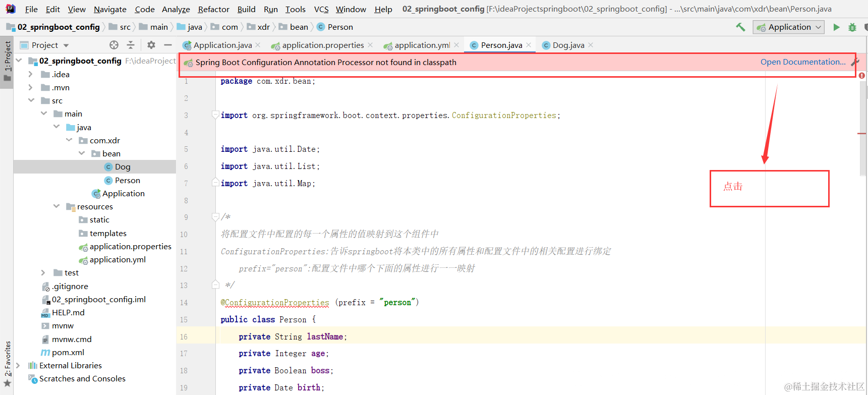
Task: Click the Person breadcrumb in navigation bar
Action: point(335,27)
